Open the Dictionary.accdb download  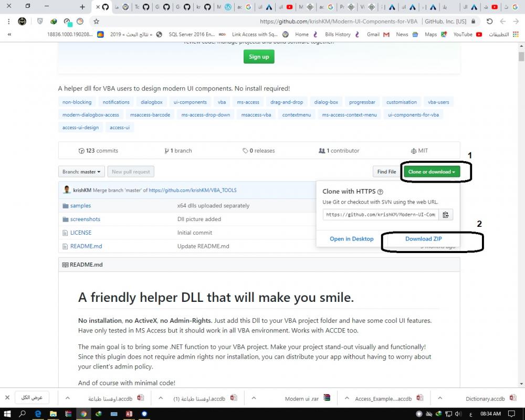[491, 398]
